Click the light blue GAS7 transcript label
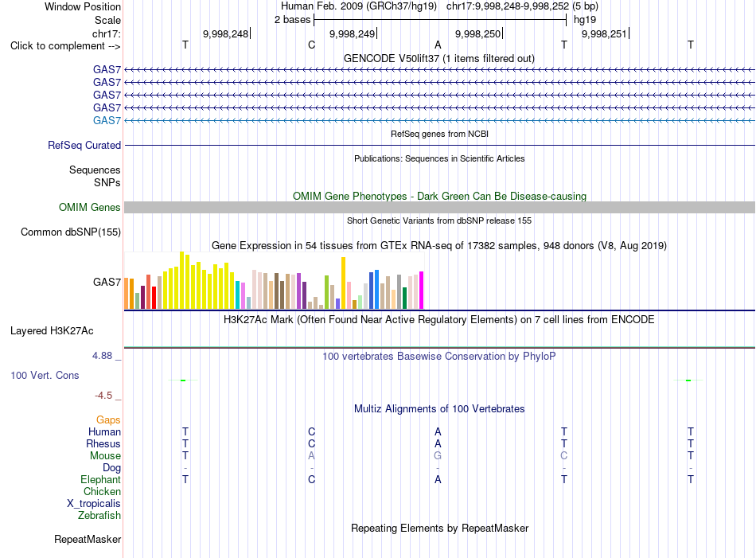The width and height of the screenshot is (756, 558). coord(107,120)
